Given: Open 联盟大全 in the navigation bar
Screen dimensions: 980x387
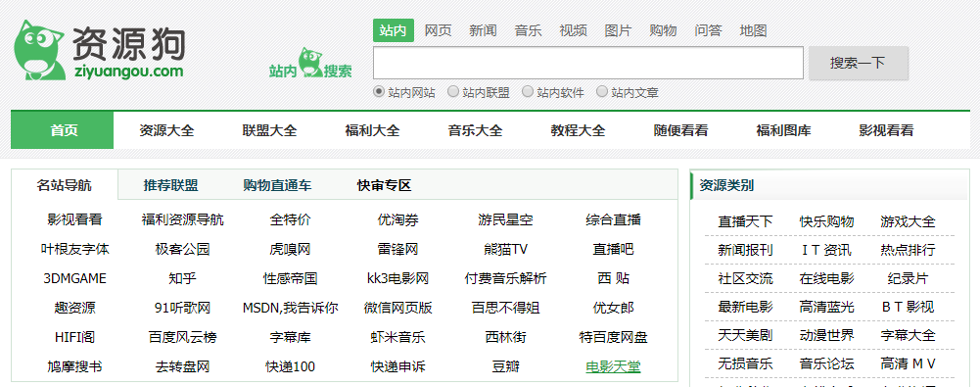Looking at the screenshot, I should click(x=269, y=130).
